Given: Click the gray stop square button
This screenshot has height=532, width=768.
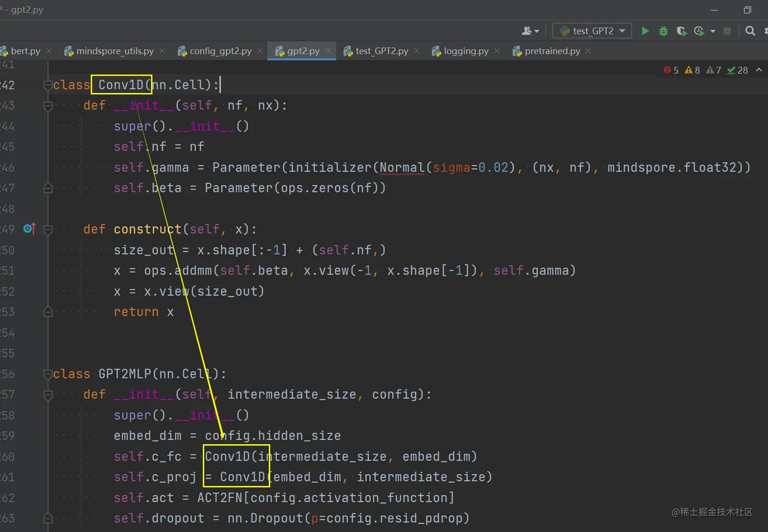Looking at the screenshot, I should click(727, 31).
